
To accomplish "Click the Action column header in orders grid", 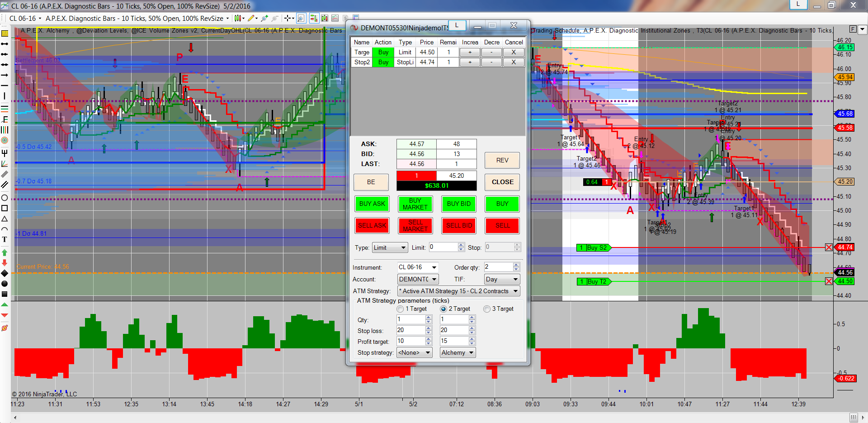I will coord(383,43).
